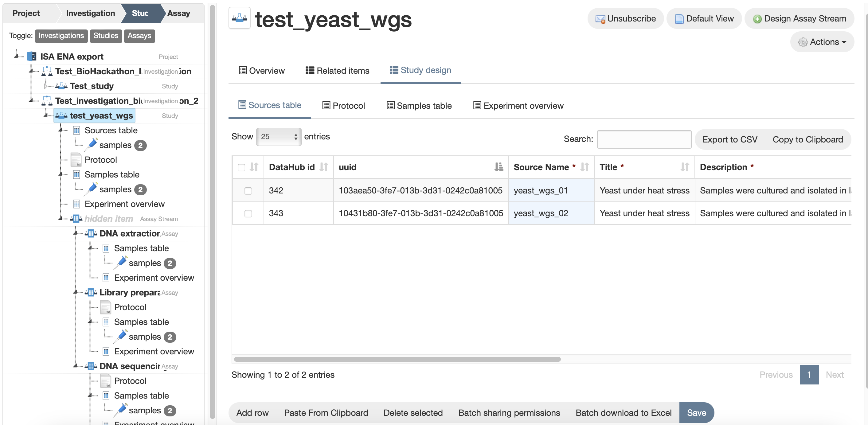
Task: Click sort icon next to select-all checkbox
Action: tap(254, 167)
